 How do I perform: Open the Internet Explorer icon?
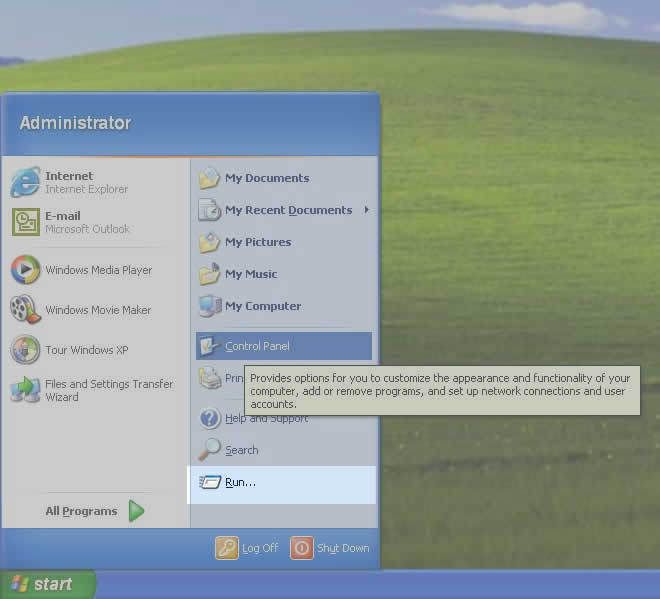pos(25,182)
